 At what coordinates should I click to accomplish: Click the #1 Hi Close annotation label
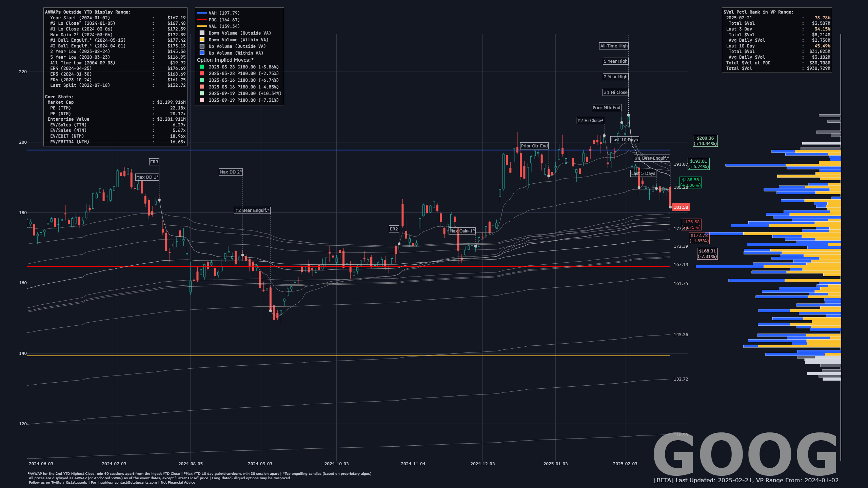tap(616, 93)
